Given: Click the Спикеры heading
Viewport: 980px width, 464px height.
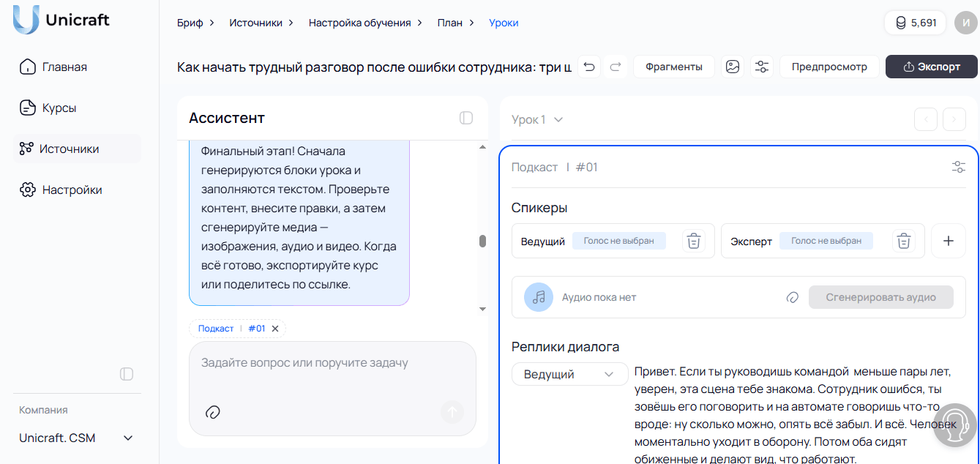Looking at the screenshot, I should pos(539,208).
